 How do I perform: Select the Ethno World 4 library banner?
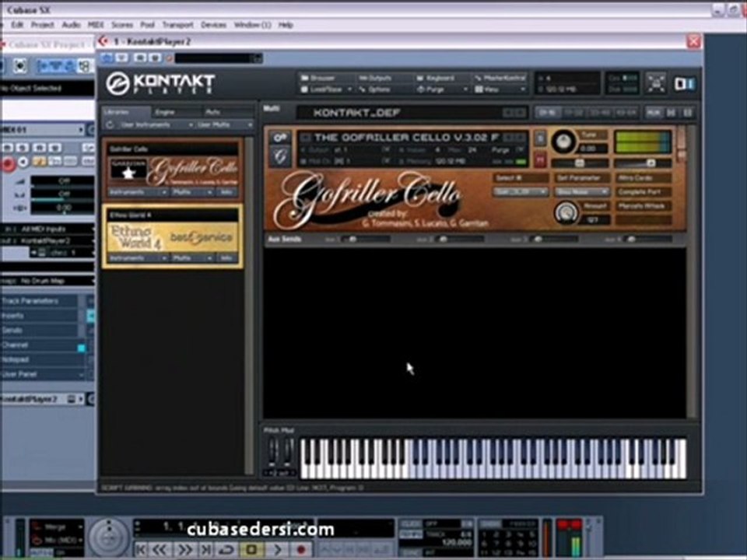[x=173, y=237]
